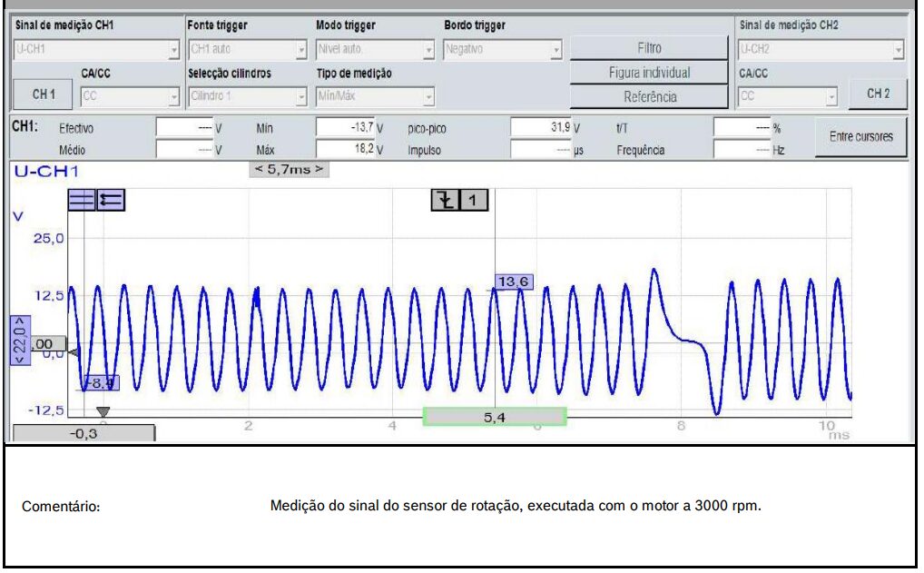The width and height of the screenshot is (924, 573).
Task: Open Sinal de medição CH2 dropdown
Action: coord(821,50)
